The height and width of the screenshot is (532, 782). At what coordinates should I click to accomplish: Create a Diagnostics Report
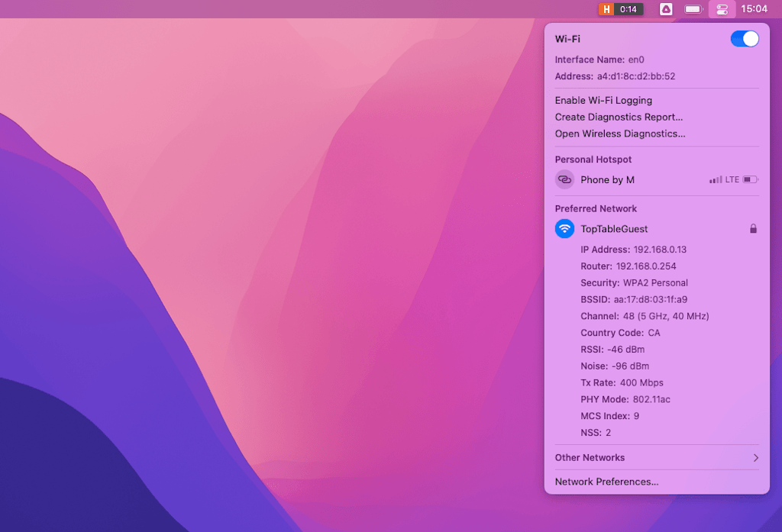point(619,117)
